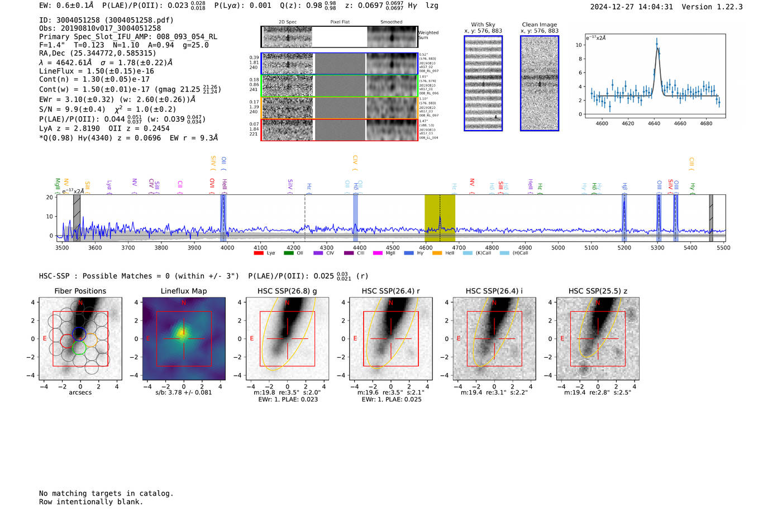Click the timestamp 2024-12-27 14:04:31
Viewport: 782px width, 532px height.
pyautogui.click(x=632, y=7)
